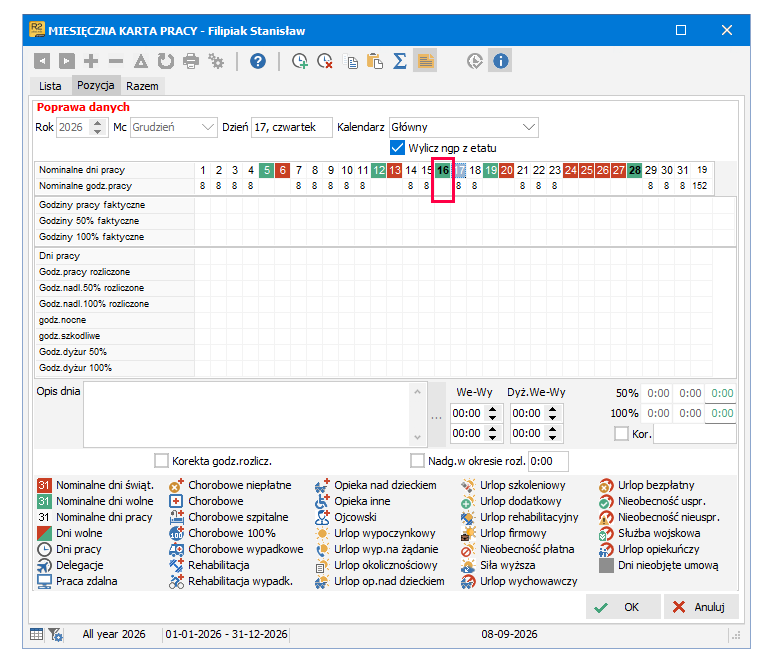Click Nominalne dni wolne green swatch

point(44,501)
